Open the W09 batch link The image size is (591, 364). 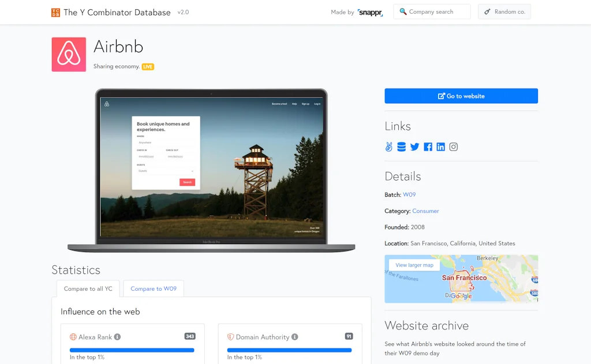[x=410, y=194]
